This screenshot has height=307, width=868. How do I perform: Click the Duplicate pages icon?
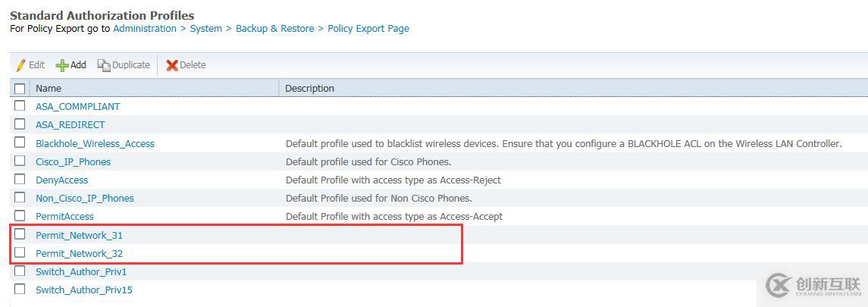pos(104,65)
